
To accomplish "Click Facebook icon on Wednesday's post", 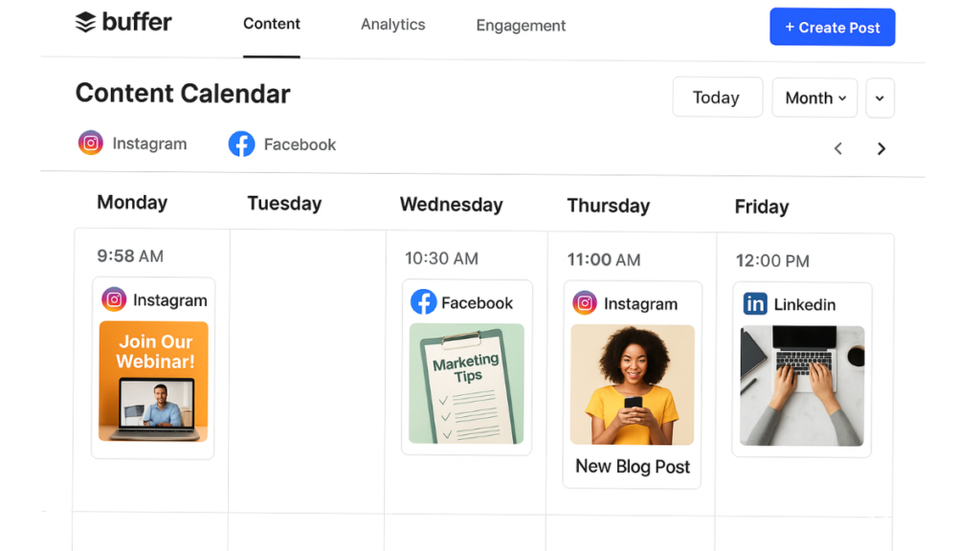I will click(x=423, y=301).
